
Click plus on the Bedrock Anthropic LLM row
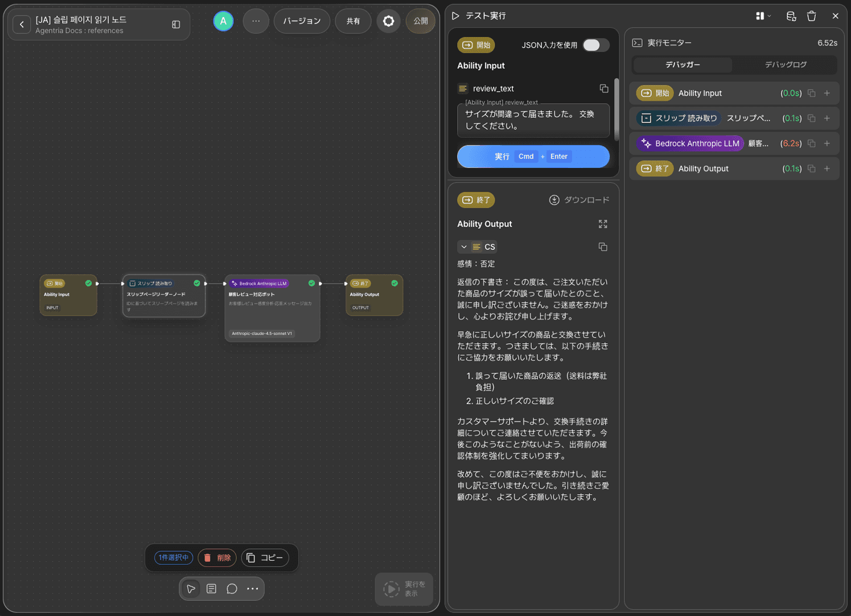tap(827, 143)
